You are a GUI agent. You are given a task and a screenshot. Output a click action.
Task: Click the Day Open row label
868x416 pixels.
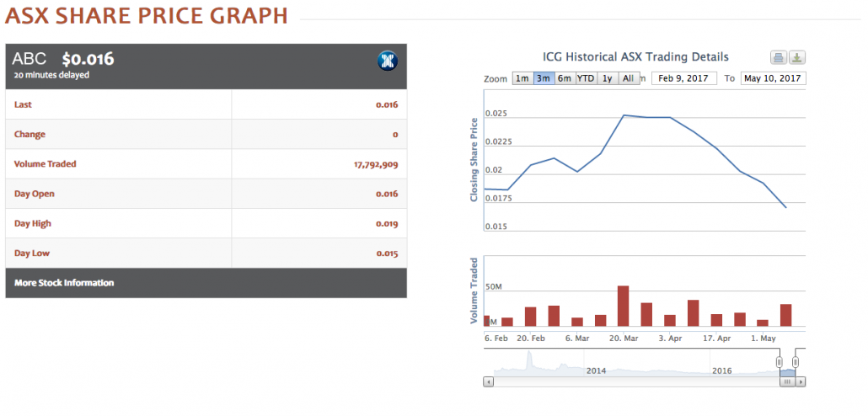[35, 195]
